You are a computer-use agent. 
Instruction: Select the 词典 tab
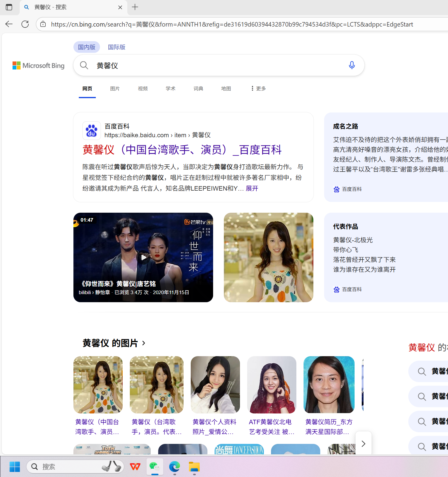[x=198, y=89]
